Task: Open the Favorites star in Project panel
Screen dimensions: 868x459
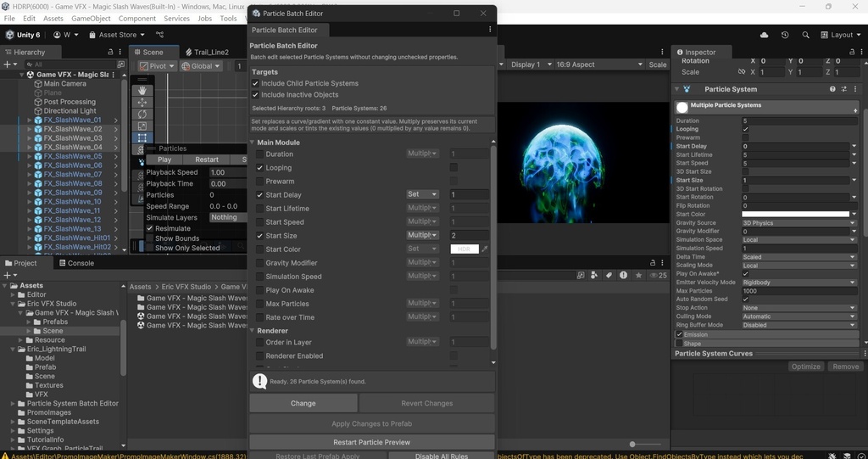Action: 638,275
